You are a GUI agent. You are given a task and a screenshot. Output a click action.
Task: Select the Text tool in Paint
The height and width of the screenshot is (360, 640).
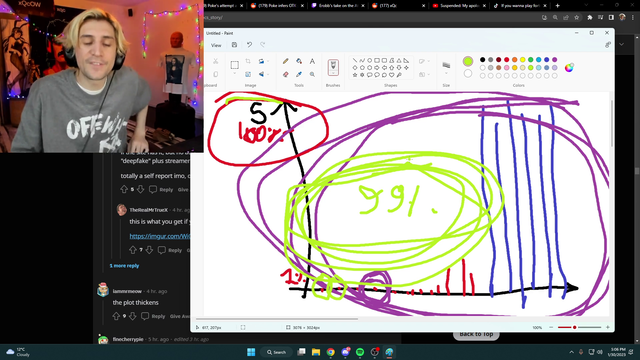[312, 61]
